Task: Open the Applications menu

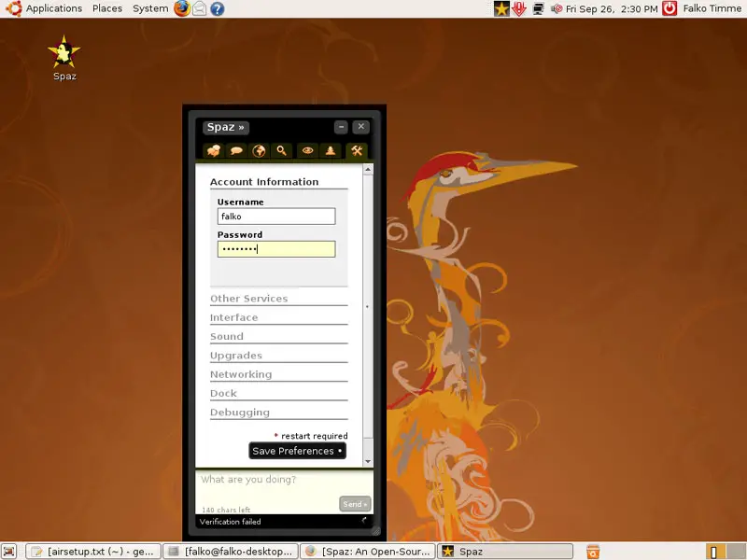Action: click(54, 8)
